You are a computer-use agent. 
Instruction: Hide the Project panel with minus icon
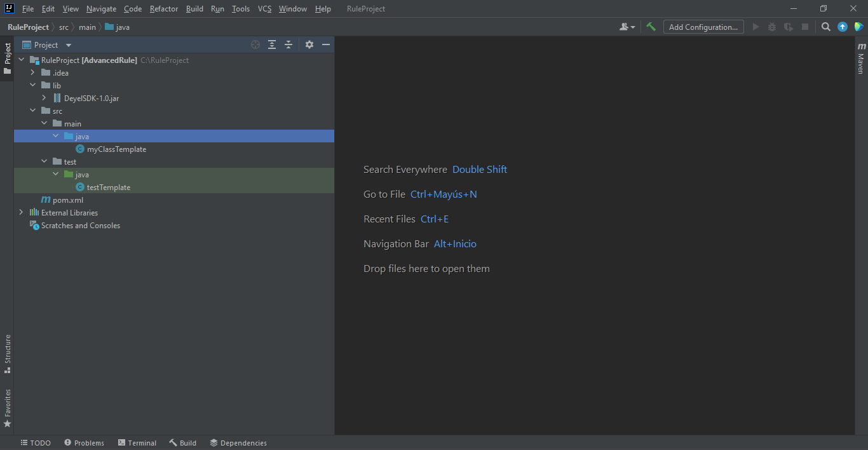(x=326, y=44)
